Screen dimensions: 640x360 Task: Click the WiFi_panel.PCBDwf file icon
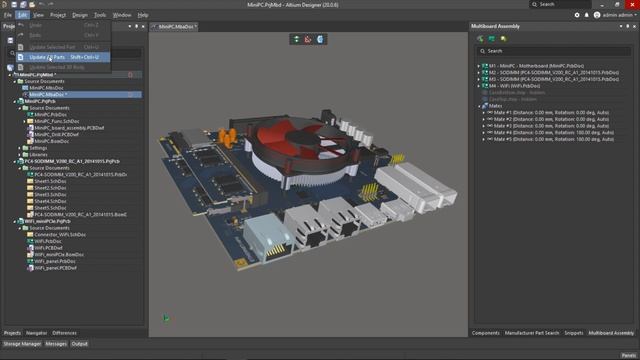click(x=30, y=268)
